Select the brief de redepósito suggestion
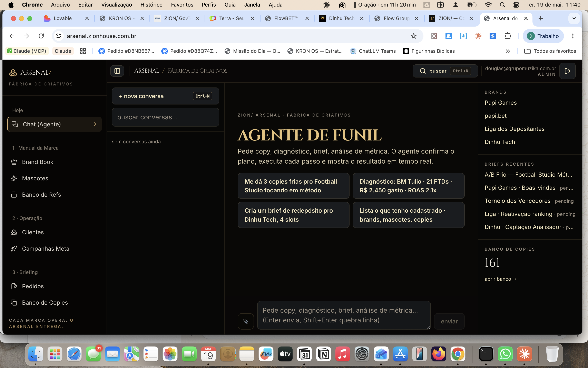Image resolution: width=588 pixels, height=368 pixels. point(293,215)
